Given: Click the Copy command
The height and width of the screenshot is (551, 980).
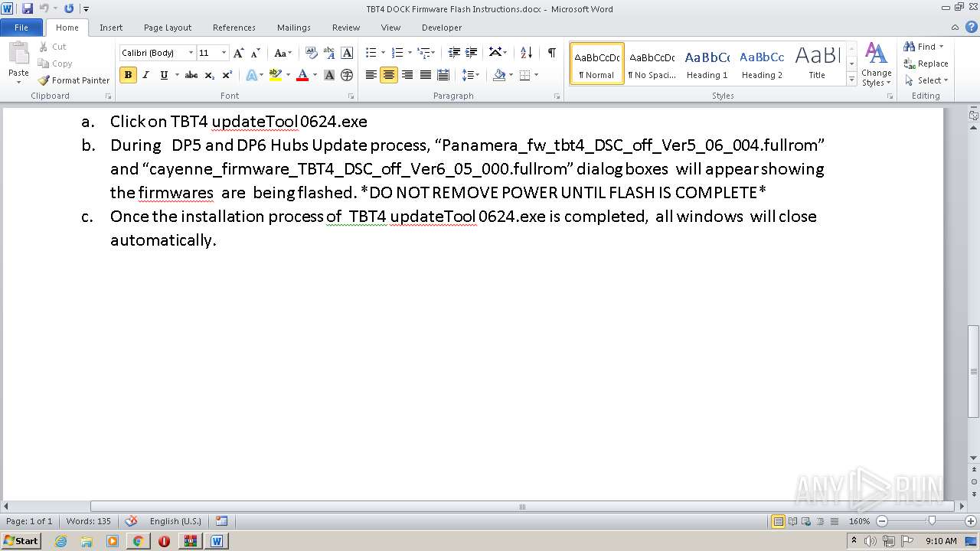Looking at the screenshot, I should [x=55, y=64].
